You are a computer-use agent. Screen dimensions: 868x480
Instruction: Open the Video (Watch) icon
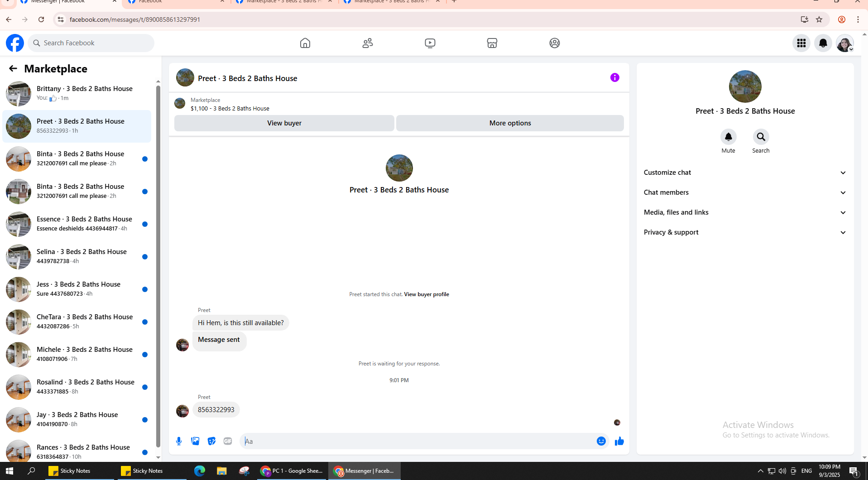tap(430, 43)
